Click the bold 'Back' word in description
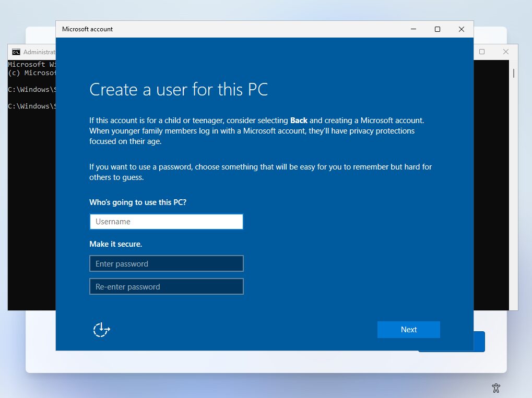 299,120
